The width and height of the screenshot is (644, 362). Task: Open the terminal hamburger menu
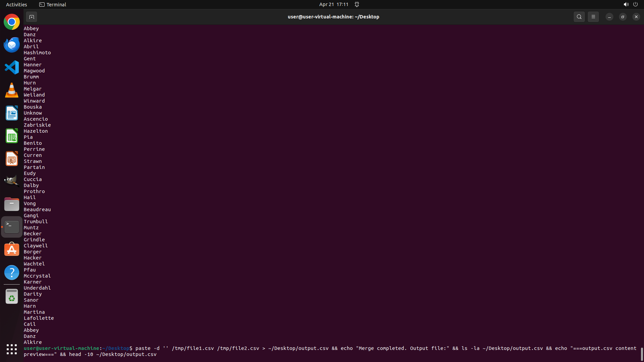593,17
